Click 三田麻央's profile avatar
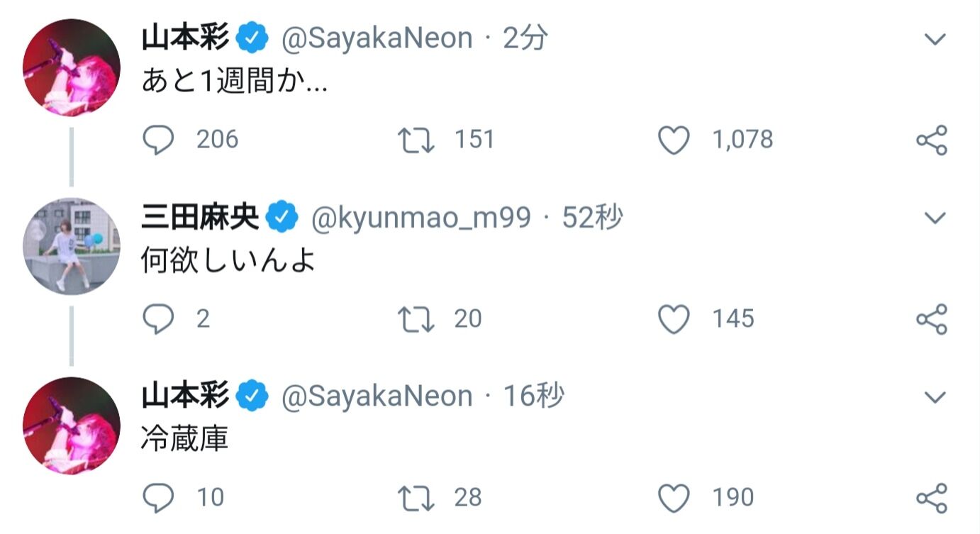 click(72, 246)
